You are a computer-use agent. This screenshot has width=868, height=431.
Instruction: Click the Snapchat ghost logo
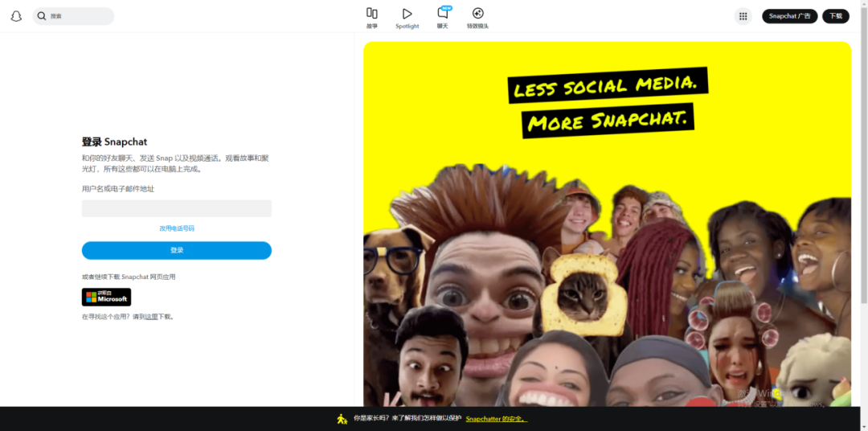click(x=16, y=16)
